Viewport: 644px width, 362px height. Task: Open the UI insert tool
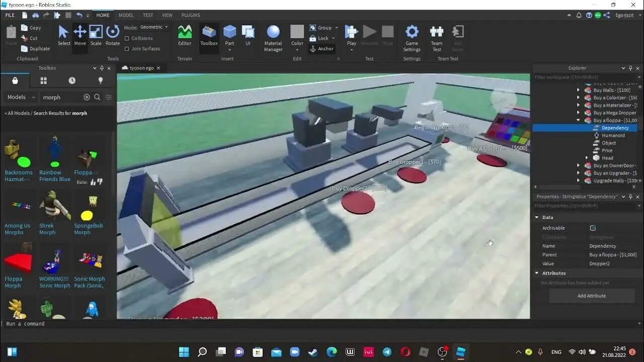coord(248,35)
